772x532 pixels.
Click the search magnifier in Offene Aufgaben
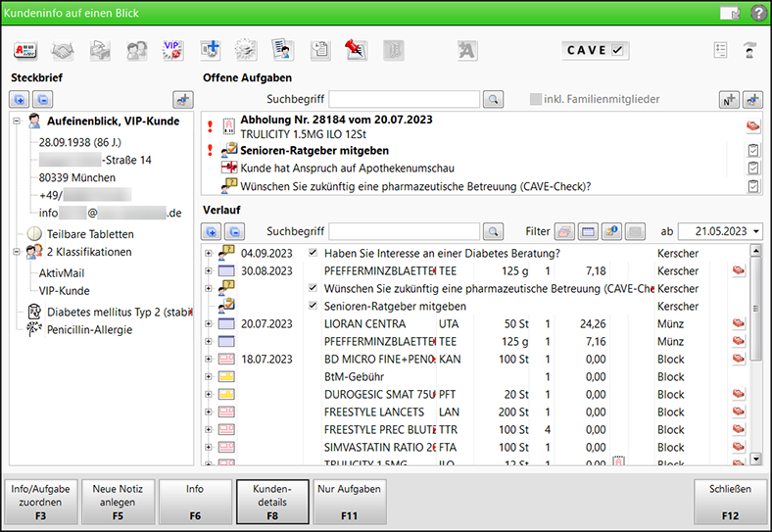pyautogui.click(x=495, y=99)
